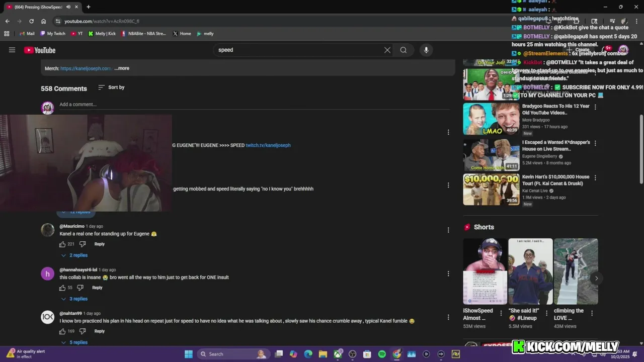Open the Windows Start menu
This screenshot has height=362, width=644.
pos(189,354)
